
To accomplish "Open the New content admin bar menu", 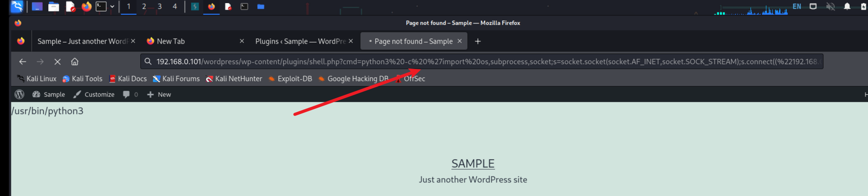I will pos(159,94).
